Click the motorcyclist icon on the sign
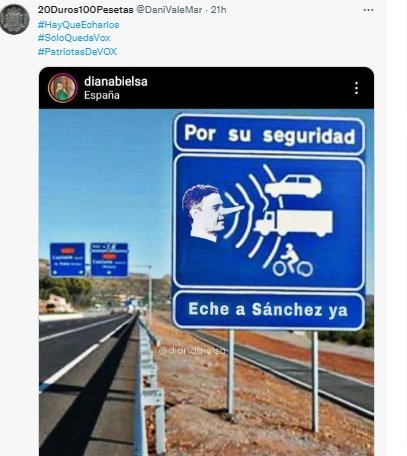Screen dimensions: 407x456 point(293,261)
